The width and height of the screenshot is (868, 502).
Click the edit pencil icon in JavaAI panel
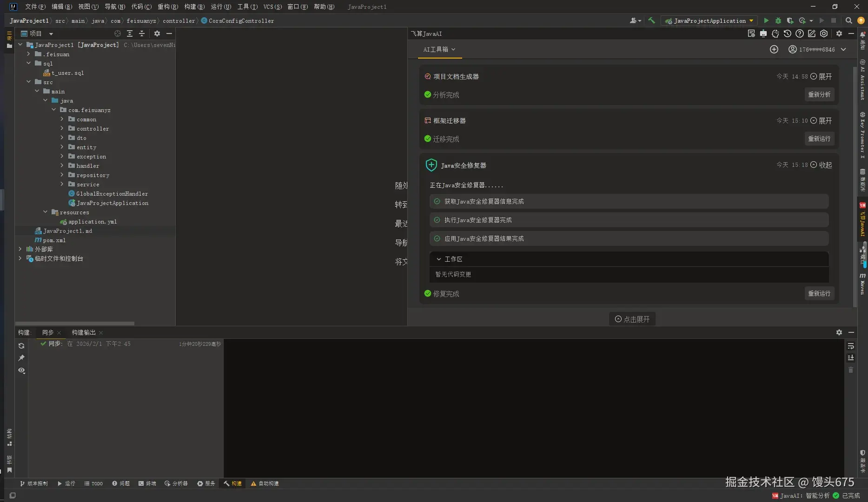click(x=812, y=33)
